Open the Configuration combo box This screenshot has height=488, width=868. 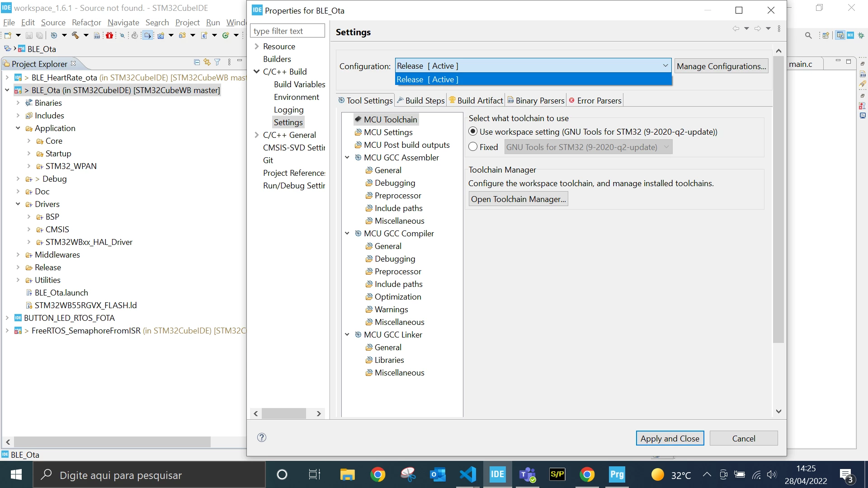[x=533, y=66]
